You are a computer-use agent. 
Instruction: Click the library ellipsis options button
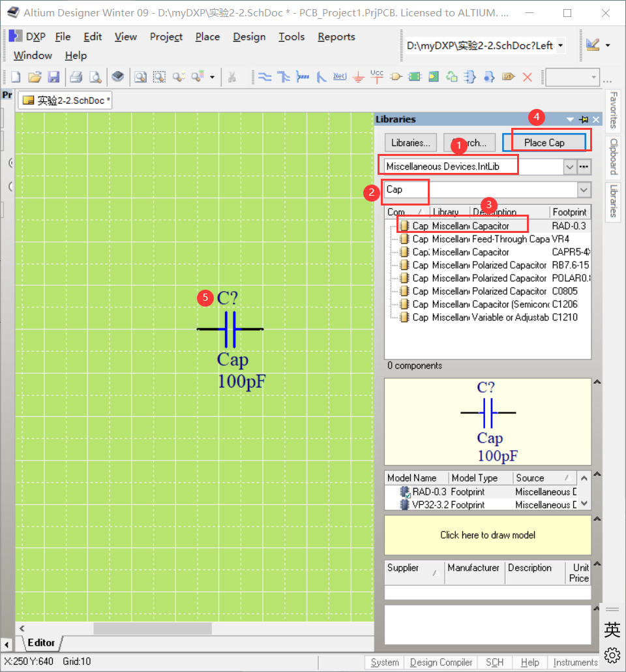(584, 167)
